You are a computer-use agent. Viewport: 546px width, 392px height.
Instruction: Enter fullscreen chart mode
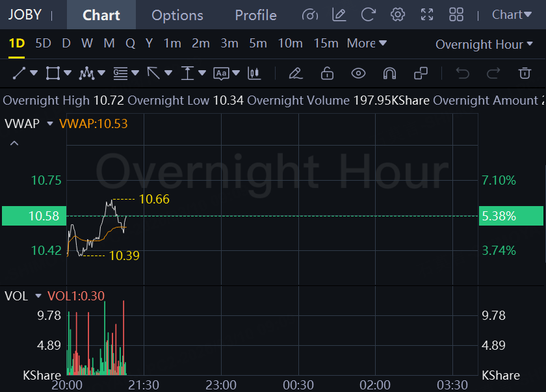427,15
